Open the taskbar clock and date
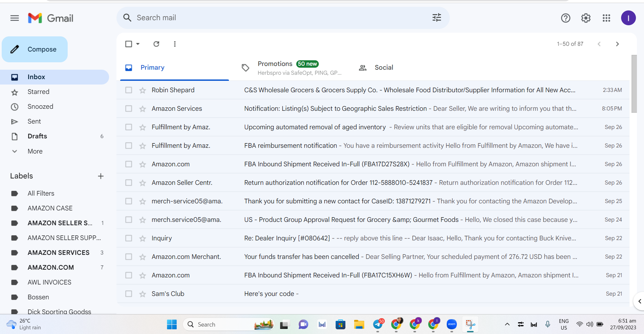644x334 pixels. tap(623, 325)
